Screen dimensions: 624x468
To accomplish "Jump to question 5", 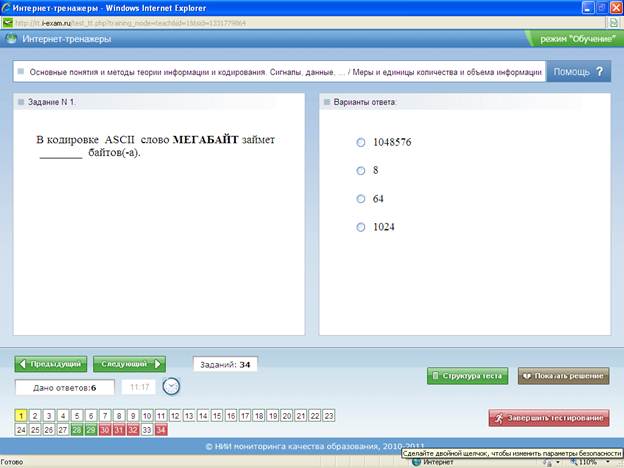I will 77,416.
